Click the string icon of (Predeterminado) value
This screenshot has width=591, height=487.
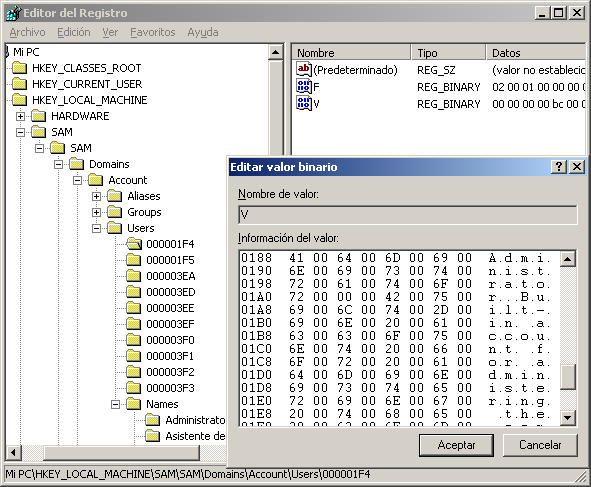click(304, 69)
